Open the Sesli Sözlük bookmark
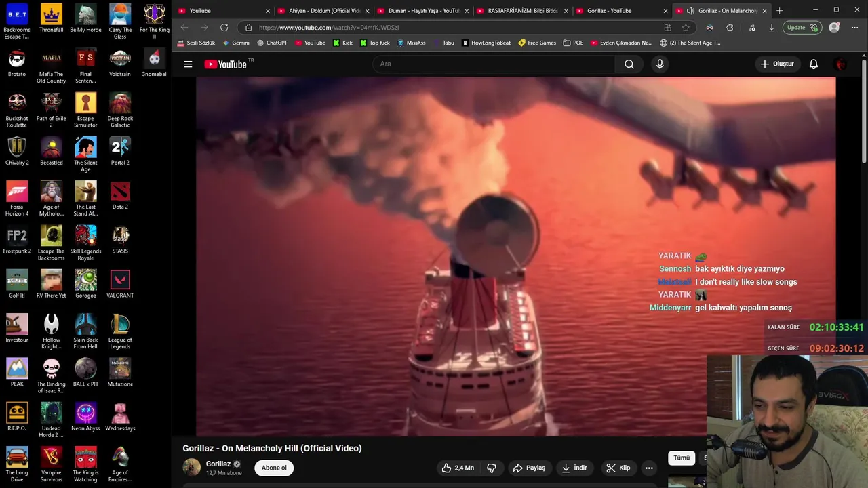 [x=197, y=43]
